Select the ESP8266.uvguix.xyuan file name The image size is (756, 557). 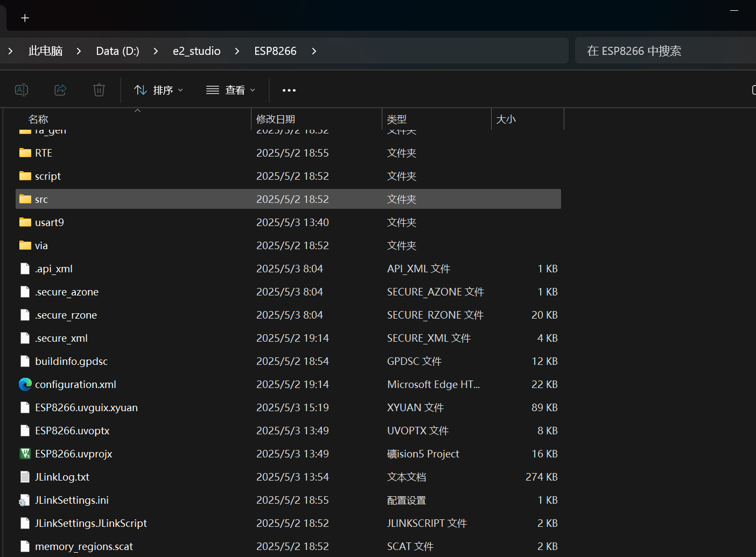tap(86, 408)
